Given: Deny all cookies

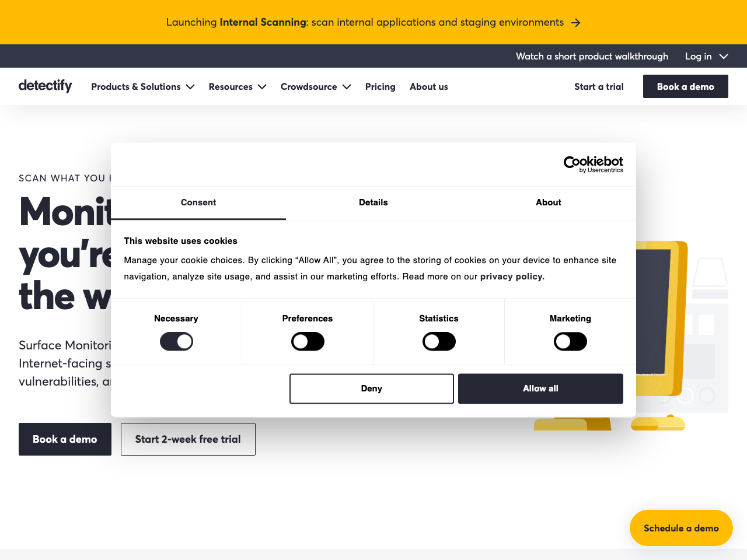Looking at the screenshot, I should 371,388.
